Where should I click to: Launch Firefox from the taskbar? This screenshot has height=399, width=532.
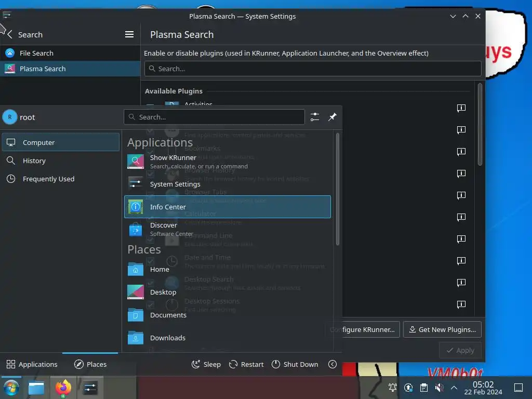click(x=63, y=388)
